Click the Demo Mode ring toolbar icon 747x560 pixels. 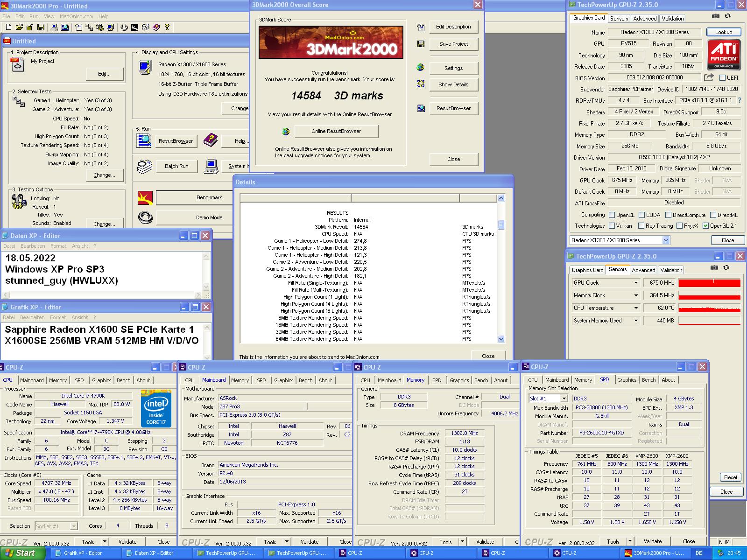(x=124, y=28)
